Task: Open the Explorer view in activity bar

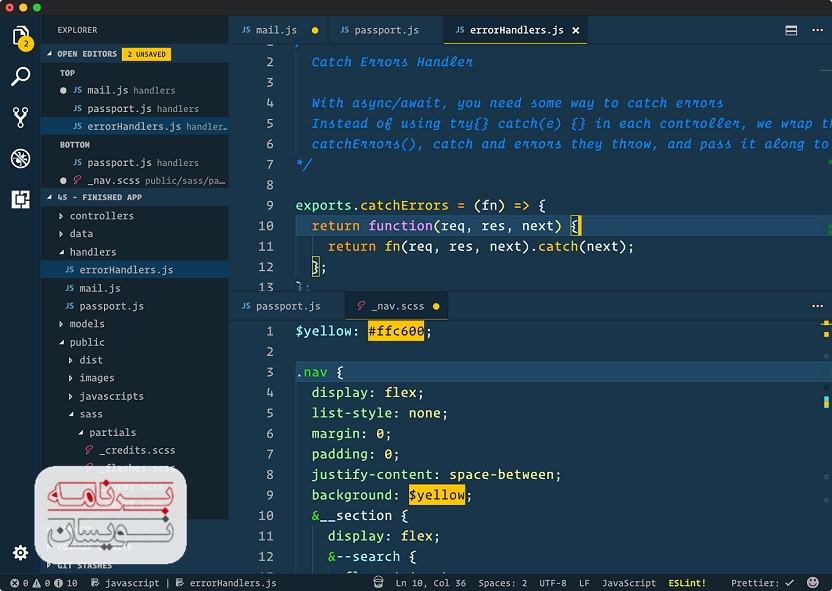Action: (20, 37)
